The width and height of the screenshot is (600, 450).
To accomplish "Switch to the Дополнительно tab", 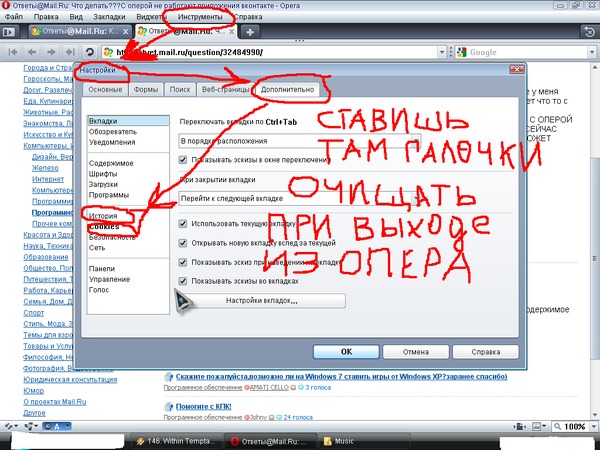I will pos(287,90).
